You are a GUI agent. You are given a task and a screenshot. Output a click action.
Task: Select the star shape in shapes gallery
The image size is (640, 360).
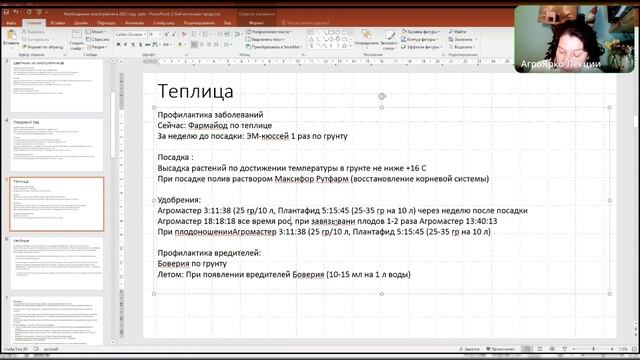click(x=344, y=46)
